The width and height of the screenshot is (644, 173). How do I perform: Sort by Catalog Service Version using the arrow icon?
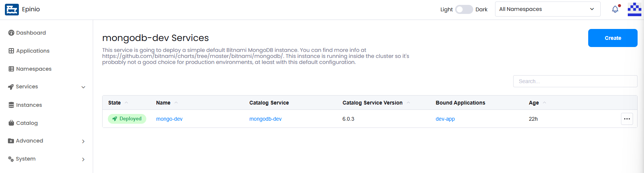pyautogui.click(x=408, y=103)
